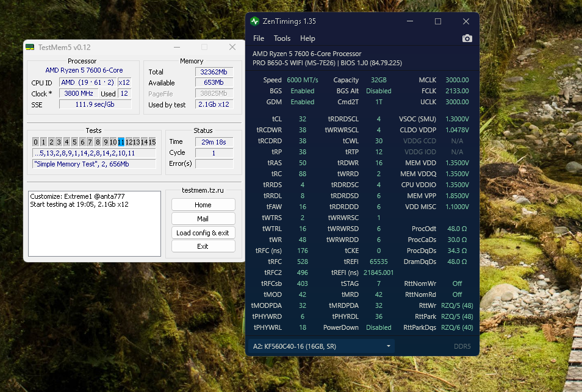The height and width of the screenshot is (392, 582).
Task: Minimize the ZenTimings window
Action: coord(409,21)
